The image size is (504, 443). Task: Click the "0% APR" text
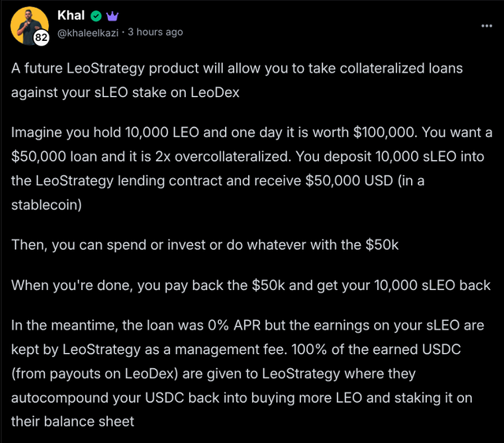coord(234,326)
